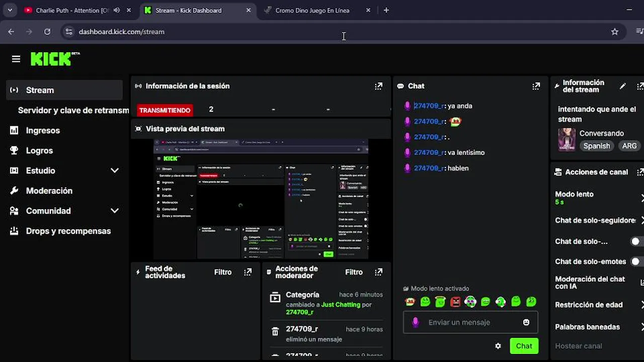
Task: Reload the page
Action: point(47,32)
